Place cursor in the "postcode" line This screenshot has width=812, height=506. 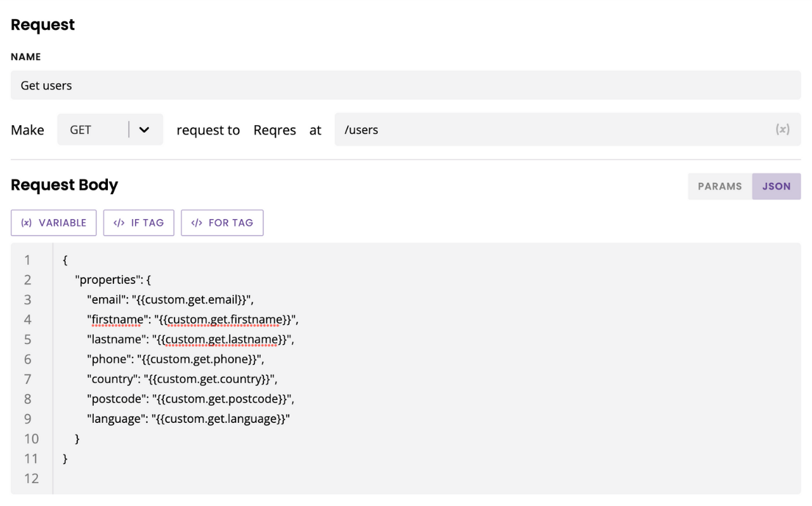(x=117, y=399)
